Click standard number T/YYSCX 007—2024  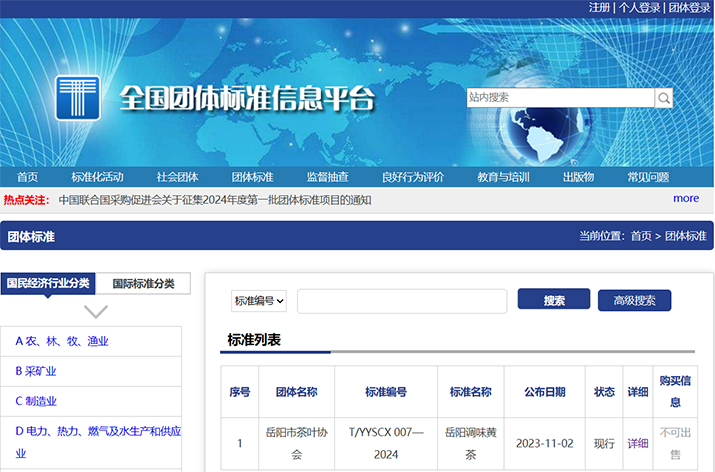click(x=386, y=443)
